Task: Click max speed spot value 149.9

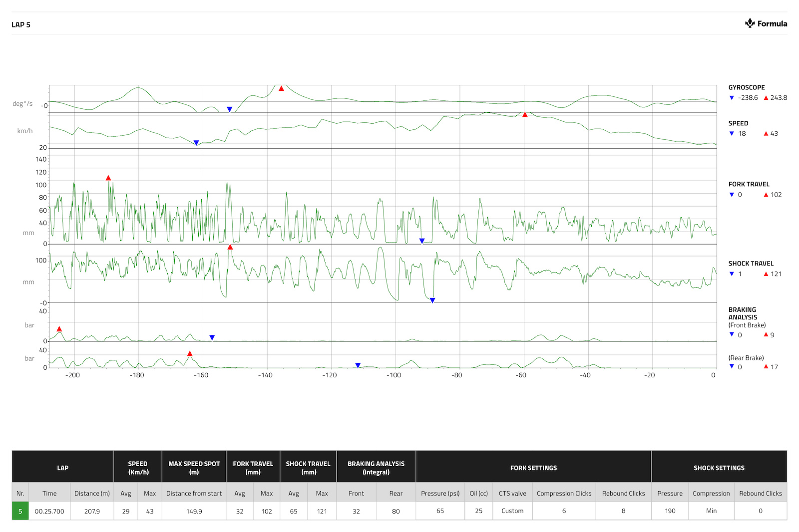Action: (194, 511)
